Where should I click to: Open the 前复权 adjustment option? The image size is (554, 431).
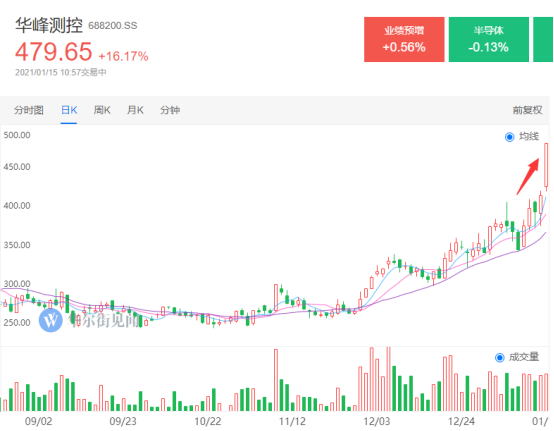(x=527, y=110)
